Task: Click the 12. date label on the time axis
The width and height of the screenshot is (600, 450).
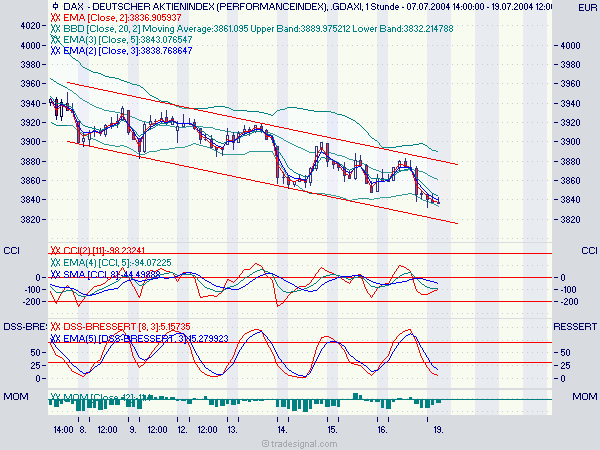Action: [x=183, y=430]
